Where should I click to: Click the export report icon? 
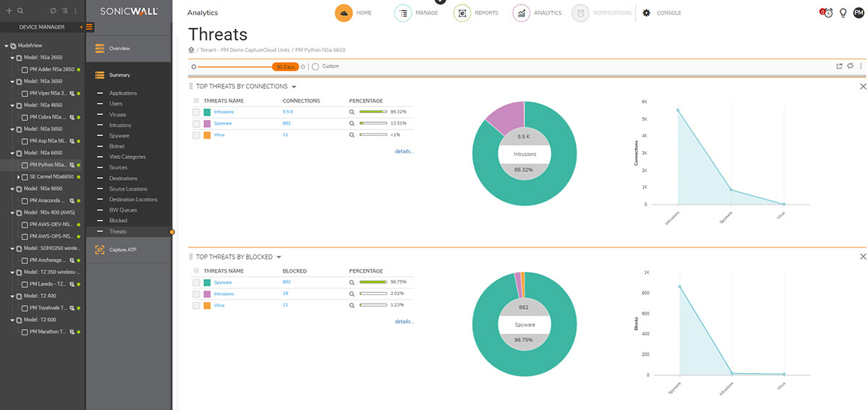click(x=839, y=66)
